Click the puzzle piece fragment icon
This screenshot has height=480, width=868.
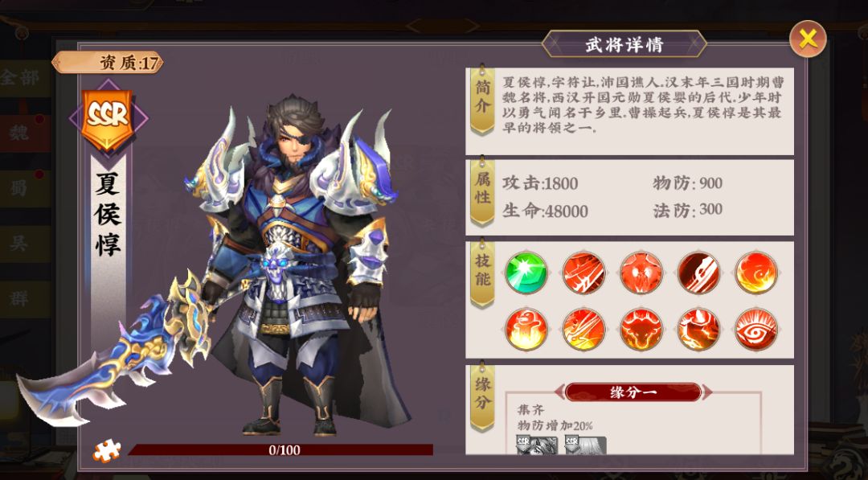click(107, 450)
